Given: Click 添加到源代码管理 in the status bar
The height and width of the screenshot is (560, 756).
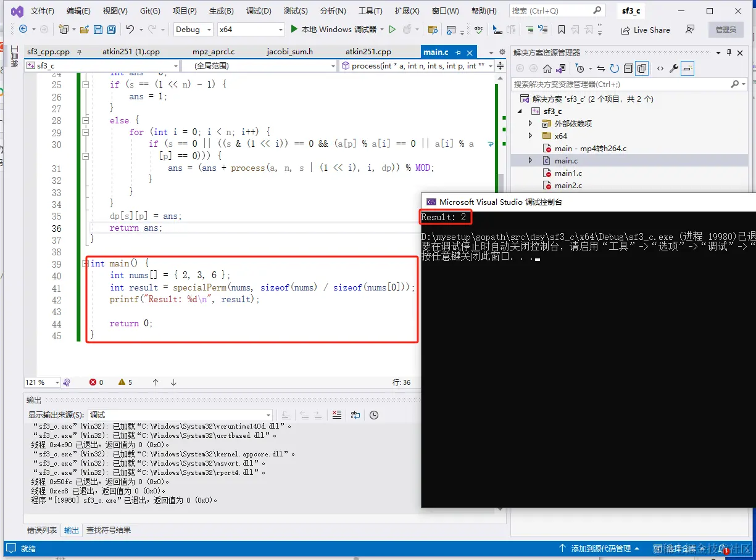Looking at the screenshot, I should [600, 548].
